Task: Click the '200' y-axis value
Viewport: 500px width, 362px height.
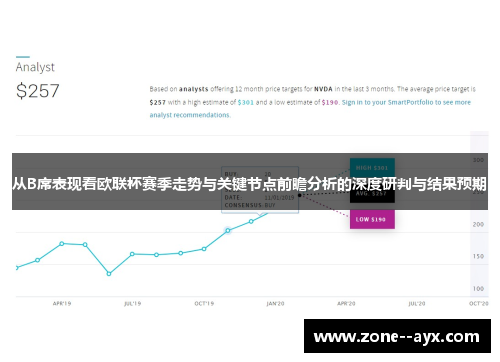Action: [x=478, y=224]
